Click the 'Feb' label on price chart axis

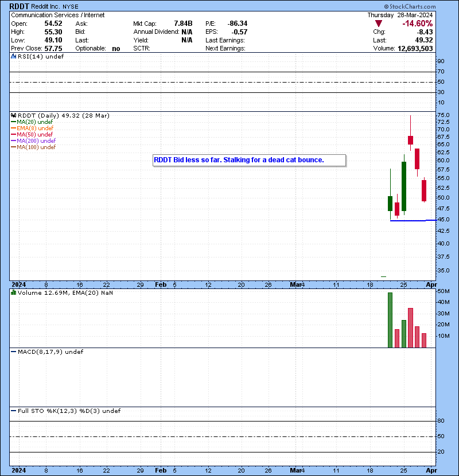tap(161, 284)
